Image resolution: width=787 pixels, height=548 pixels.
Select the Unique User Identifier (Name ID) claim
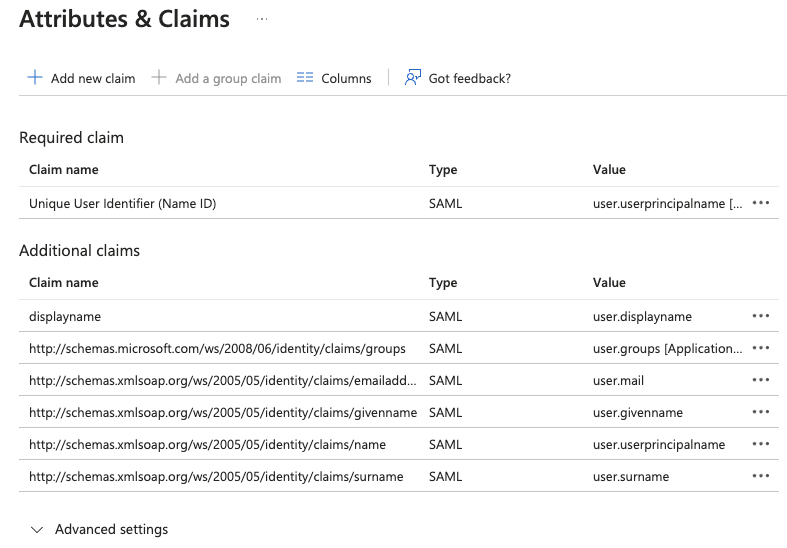tap(122, 203)
